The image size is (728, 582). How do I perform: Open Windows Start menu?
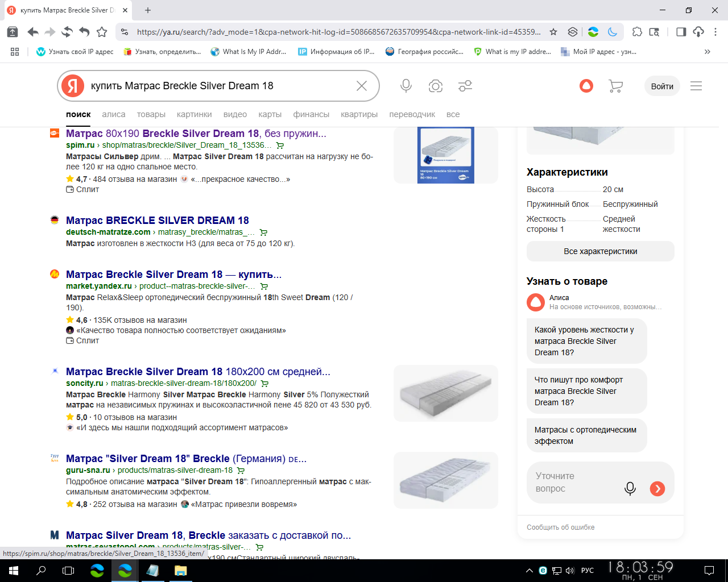click(x=14, y=571)
